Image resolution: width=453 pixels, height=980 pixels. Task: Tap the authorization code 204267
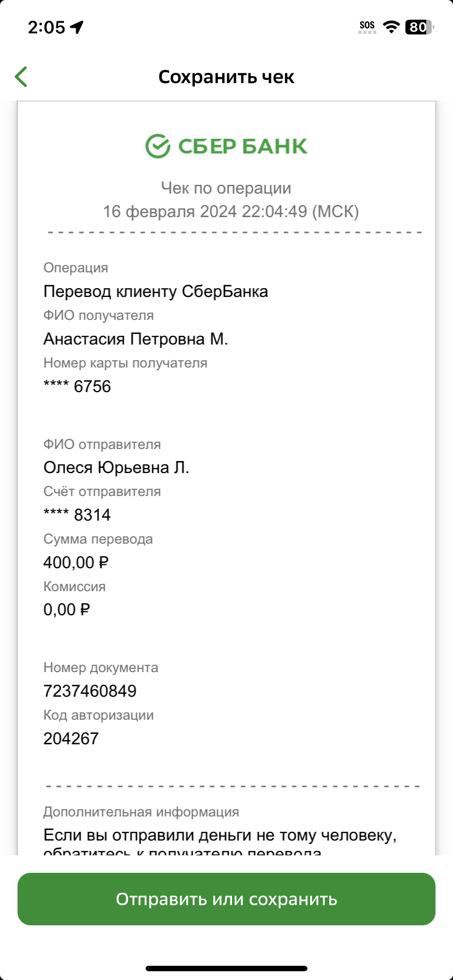tap(71, 738)
